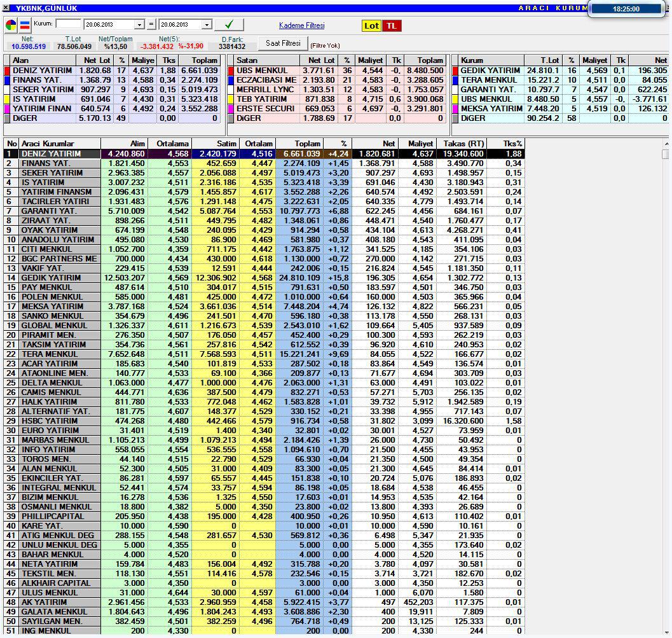Toggle the Lot display mode

pos(371,25)
